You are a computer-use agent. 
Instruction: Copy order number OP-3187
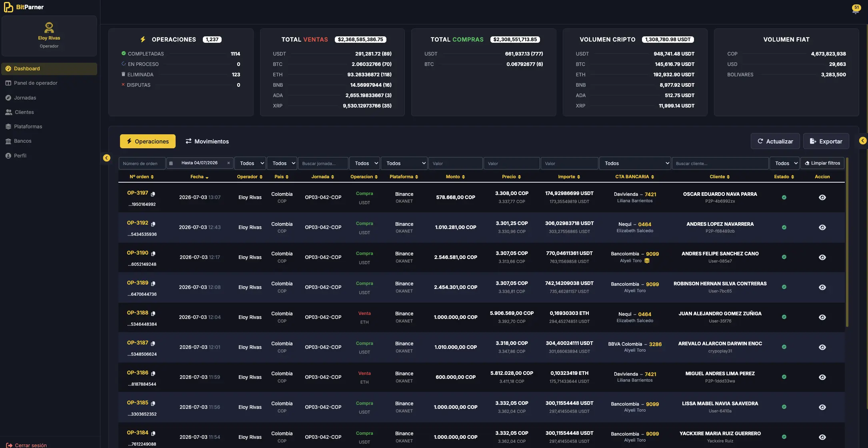tap(153, 344)
